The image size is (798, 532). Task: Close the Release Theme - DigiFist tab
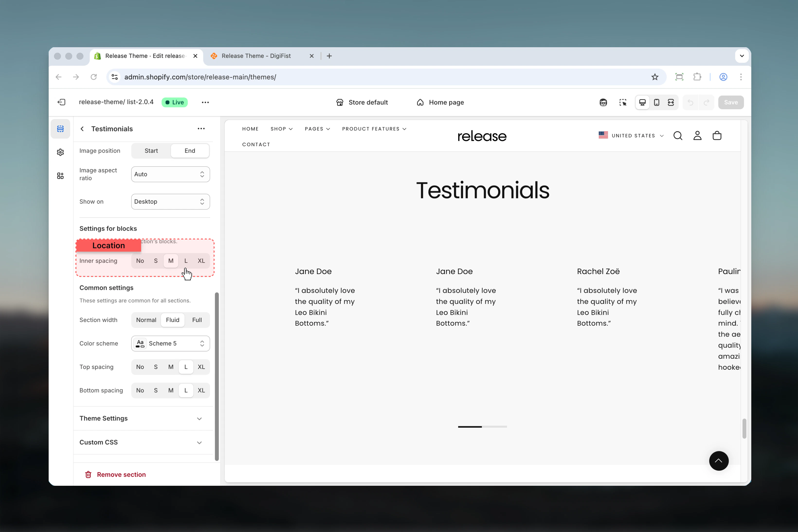(312, 56)
